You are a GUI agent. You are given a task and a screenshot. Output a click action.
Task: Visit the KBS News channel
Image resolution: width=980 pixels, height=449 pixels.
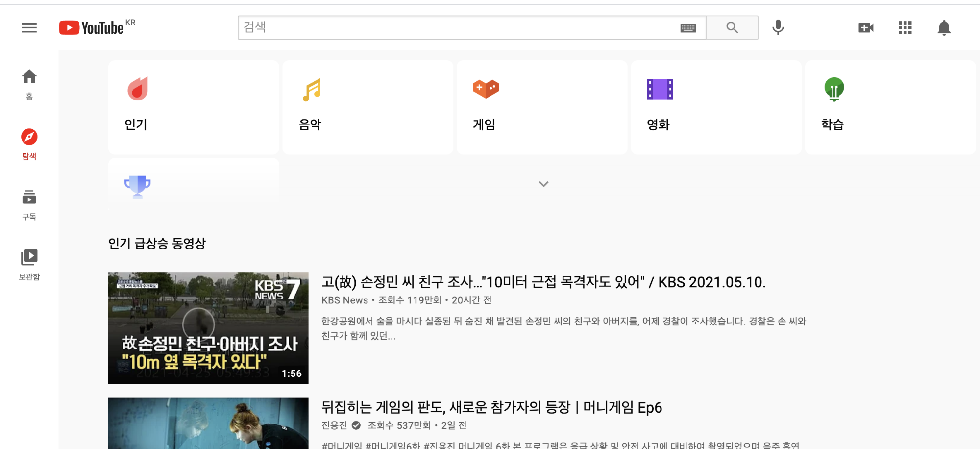(x=344, y=300)
